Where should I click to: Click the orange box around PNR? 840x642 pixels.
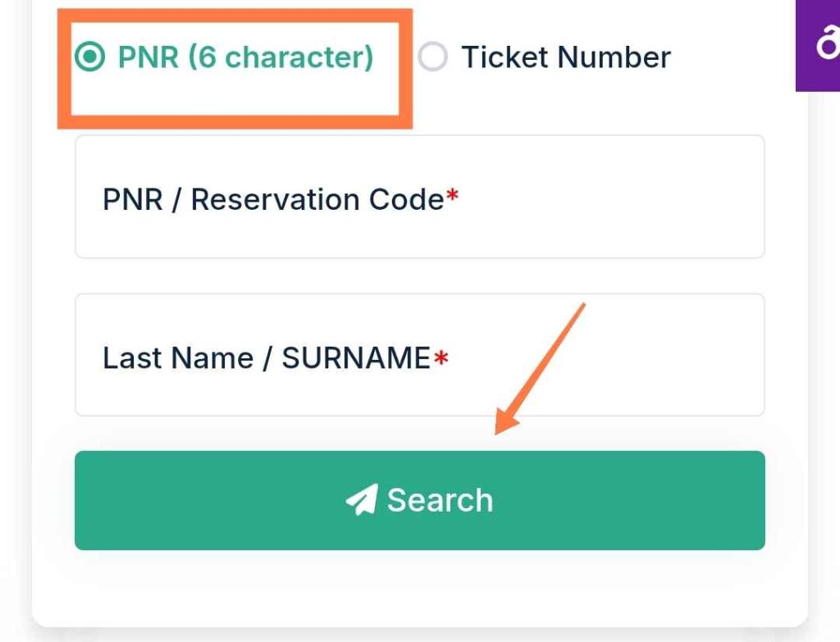[235, 69]
